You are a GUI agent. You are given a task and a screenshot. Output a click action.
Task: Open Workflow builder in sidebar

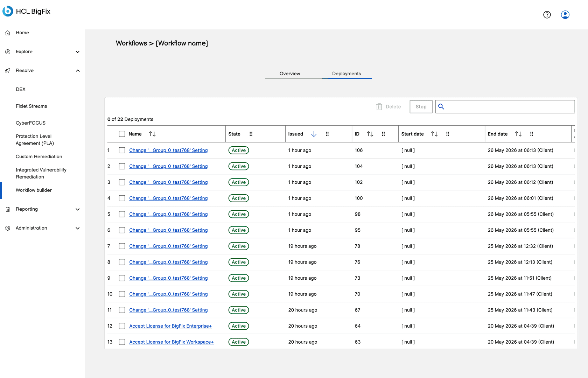point(34,190)
